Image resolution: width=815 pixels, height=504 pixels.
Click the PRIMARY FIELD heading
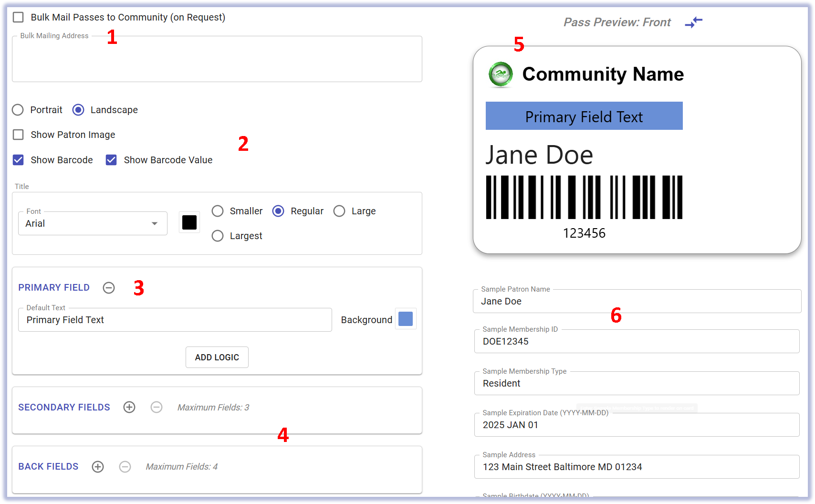(x=54, y=288)
